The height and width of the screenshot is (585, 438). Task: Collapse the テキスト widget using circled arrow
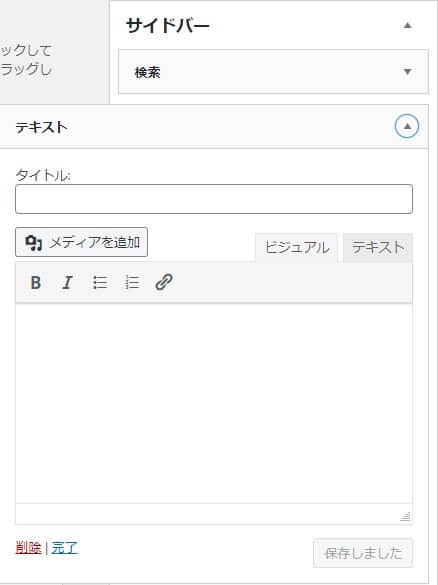(x=407, y=126)
